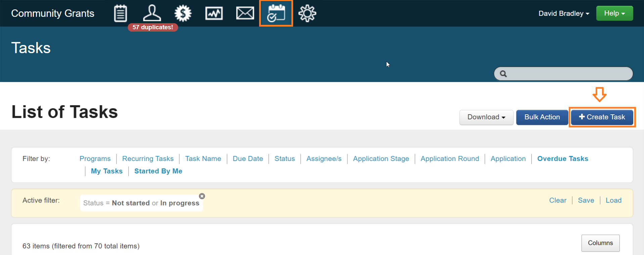The height and width of the screenshot is (255, 644).
Task: Remove the active Status filter
Action: tap(202, 196)
